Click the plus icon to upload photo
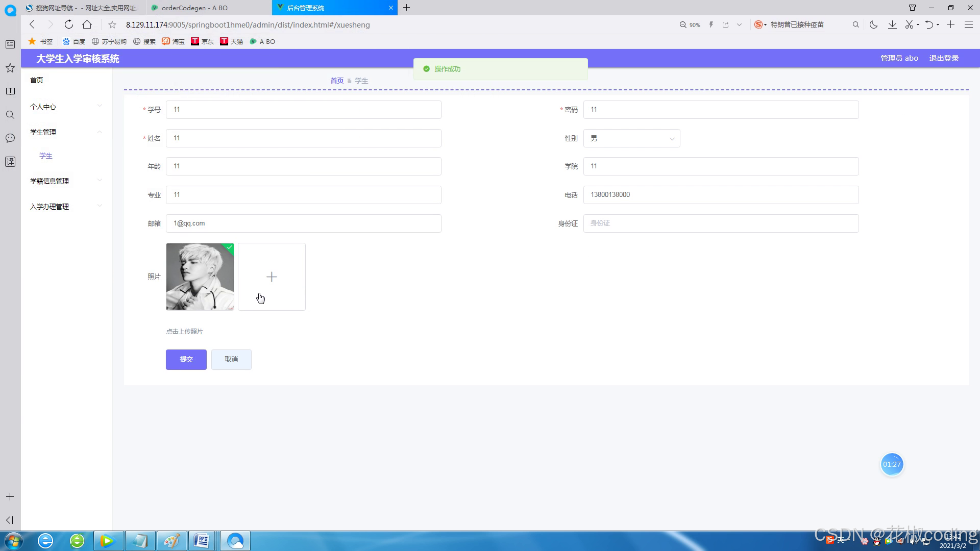 272,277
